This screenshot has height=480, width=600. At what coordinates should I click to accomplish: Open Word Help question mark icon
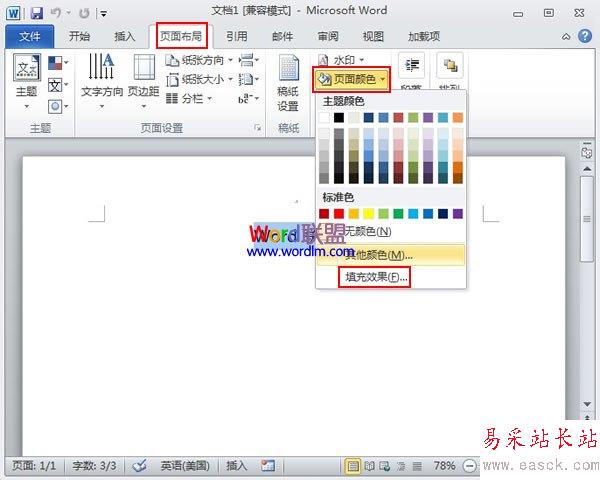(x=585, y=36)
